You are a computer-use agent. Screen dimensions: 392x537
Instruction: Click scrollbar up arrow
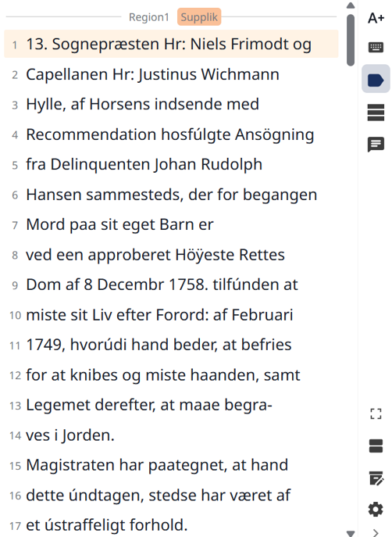point(351,5)
